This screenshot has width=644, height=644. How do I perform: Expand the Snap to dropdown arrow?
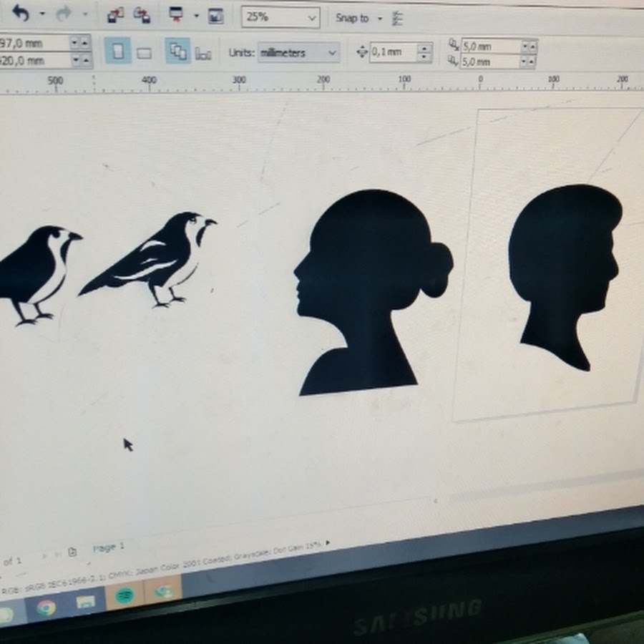(x=380, y=19)
